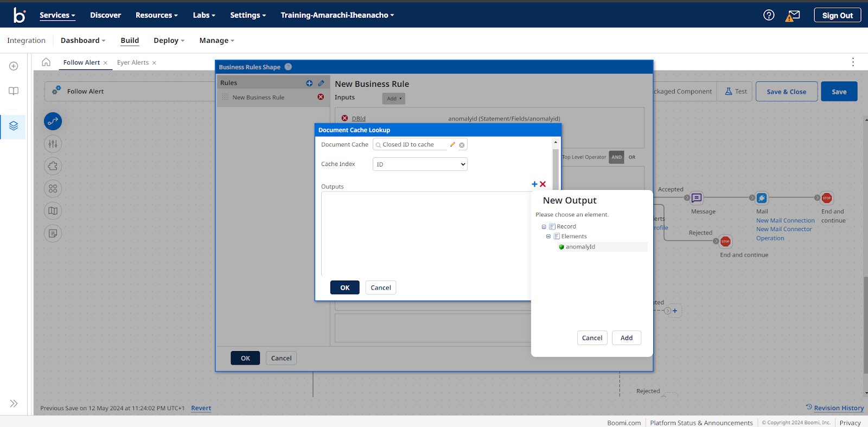868x427 pixels.
Task: Cancel the New Output dialog
Action: [x=592, y=338]
